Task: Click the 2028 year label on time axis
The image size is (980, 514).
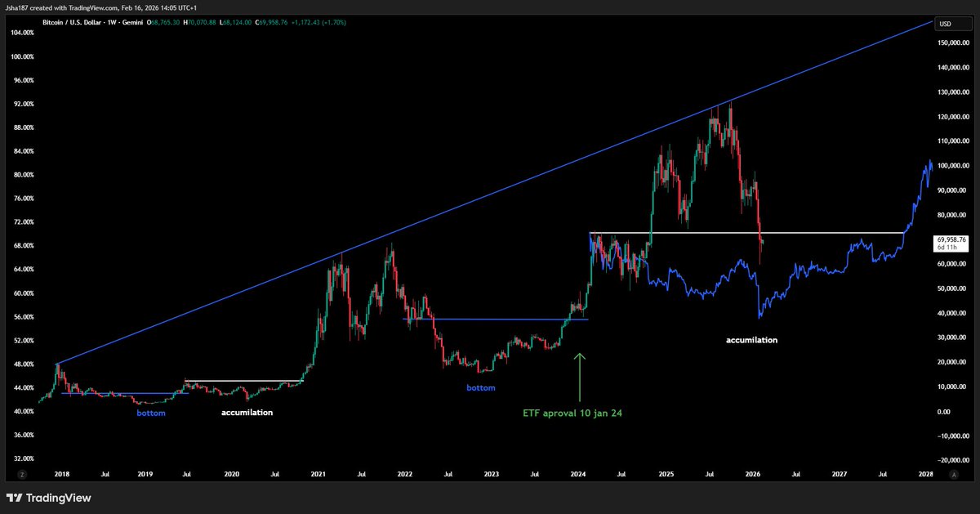Action: [924, 473]
